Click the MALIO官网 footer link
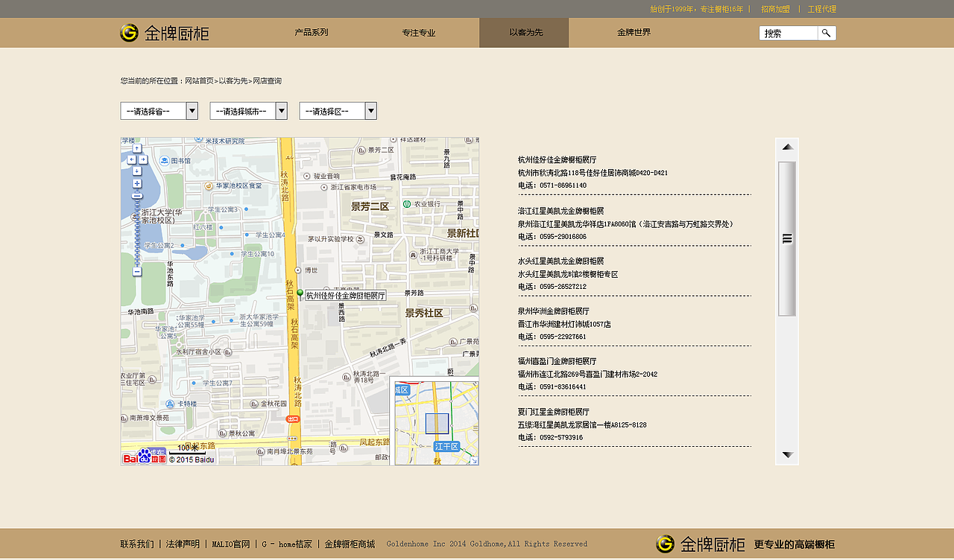954x560 pixels. pyautogui.click(x=231, y=544)
